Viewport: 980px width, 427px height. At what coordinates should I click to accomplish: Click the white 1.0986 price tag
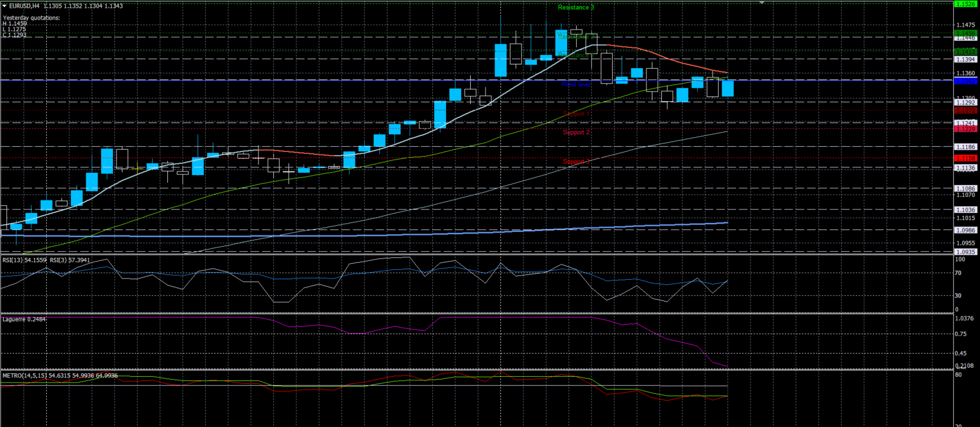point(965,231)
